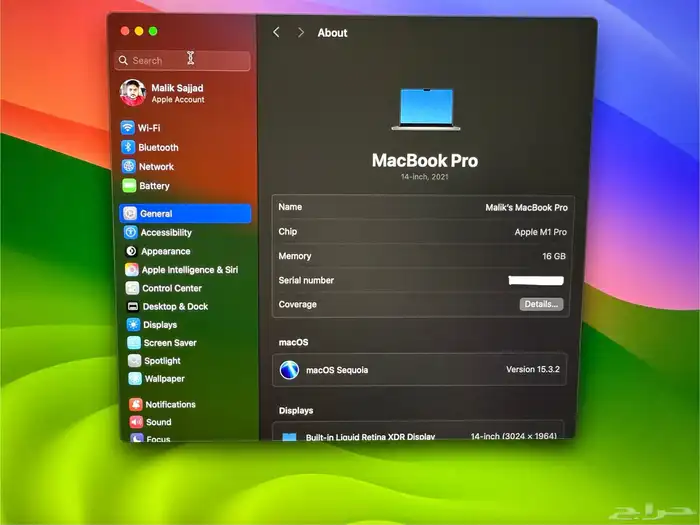700x525 pixels.
Task: Click Version 15.3.2 text
Action: point(533,369)
